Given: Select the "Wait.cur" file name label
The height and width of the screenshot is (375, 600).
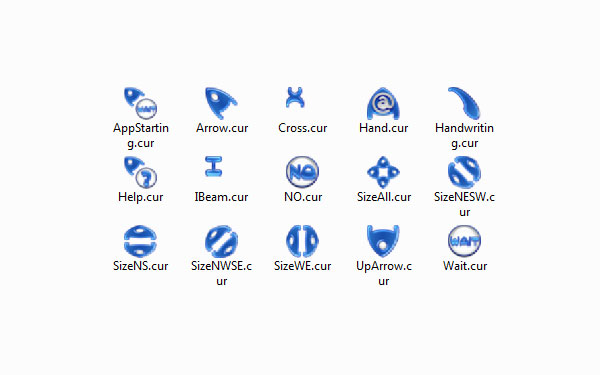Looking at the screenshot, I should pyautogui.click(x=465, y=266).
